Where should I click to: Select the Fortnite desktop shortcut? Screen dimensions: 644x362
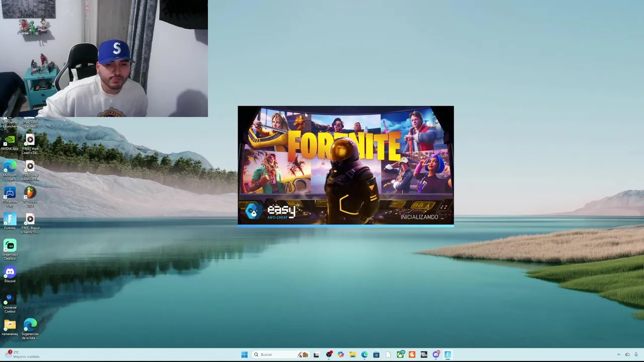coord(10,222)
